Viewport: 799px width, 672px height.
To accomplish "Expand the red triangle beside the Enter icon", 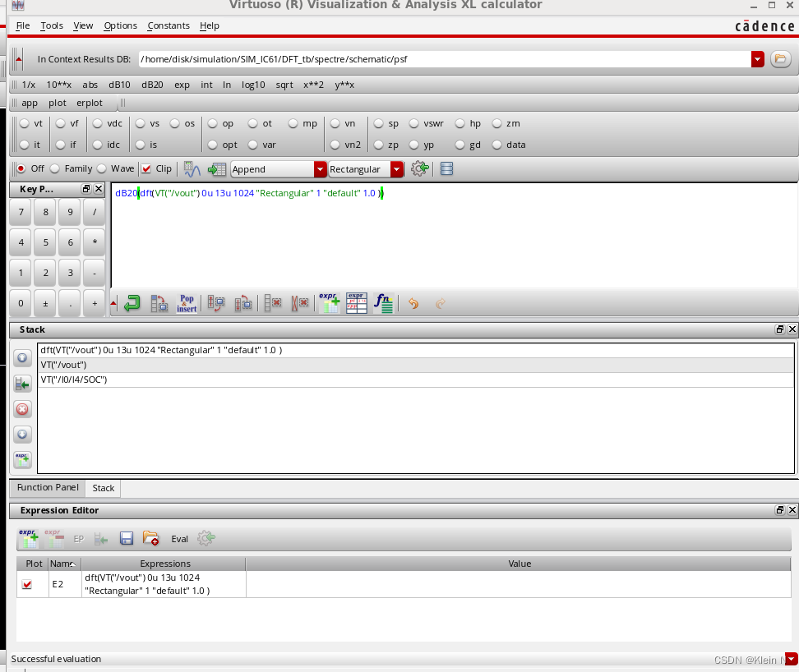I will click(x=113, y=304).
